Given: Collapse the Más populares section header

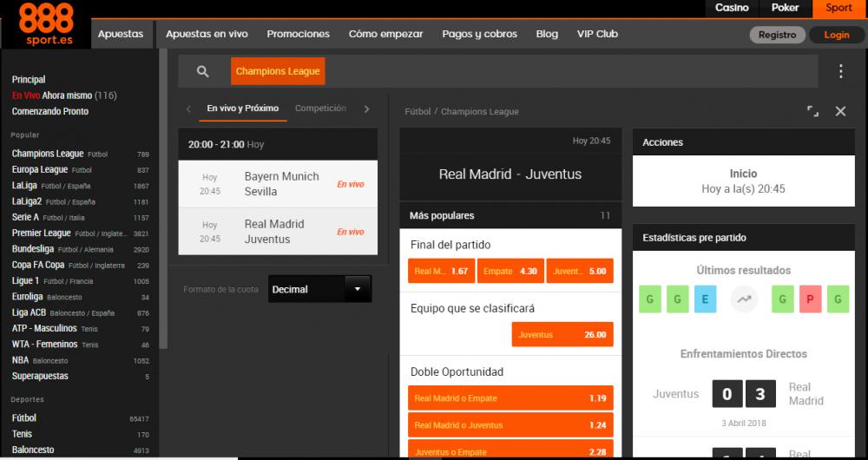Looking at the screenshot, I should (510, 216).
